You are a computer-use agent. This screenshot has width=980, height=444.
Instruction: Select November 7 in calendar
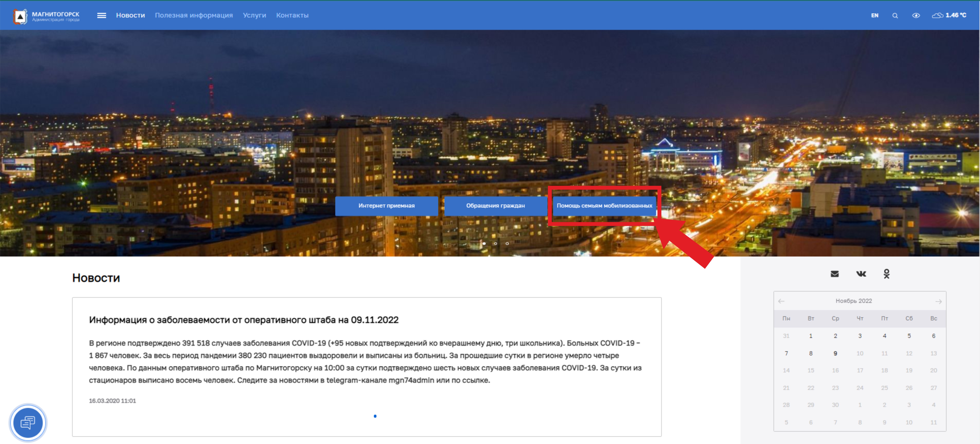pos(786,354)
